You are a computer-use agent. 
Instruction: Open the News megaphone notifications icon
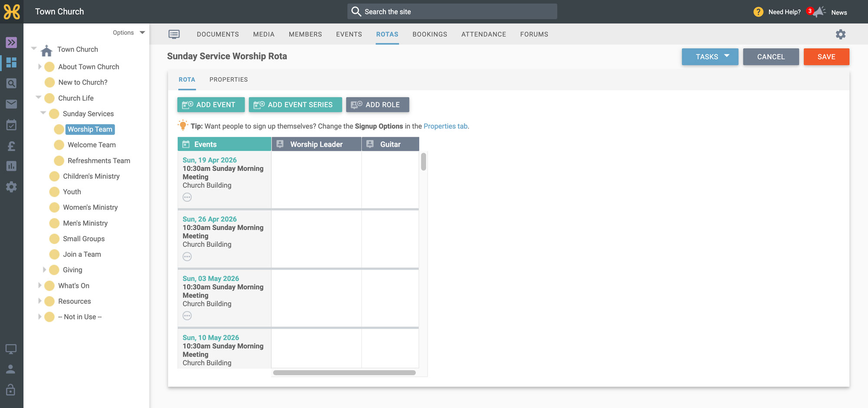[819, 12]
